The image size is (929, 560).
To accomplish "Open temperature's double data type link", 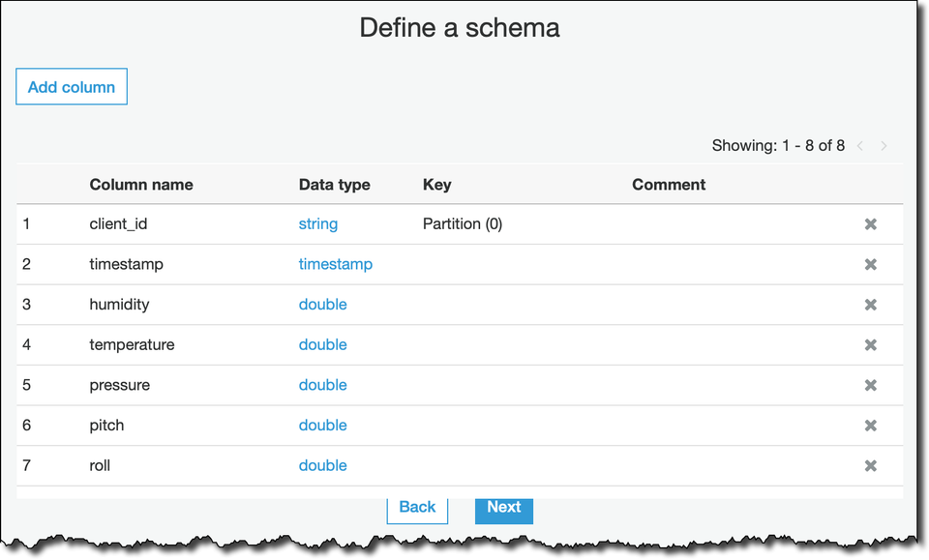I will point(322,345).
